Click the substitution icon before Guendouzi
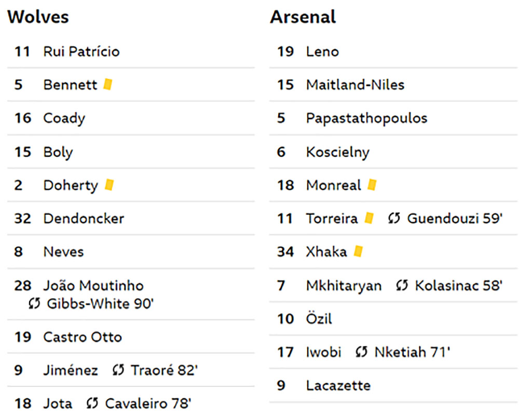This screenshot has width=519, height=420. 394,218
